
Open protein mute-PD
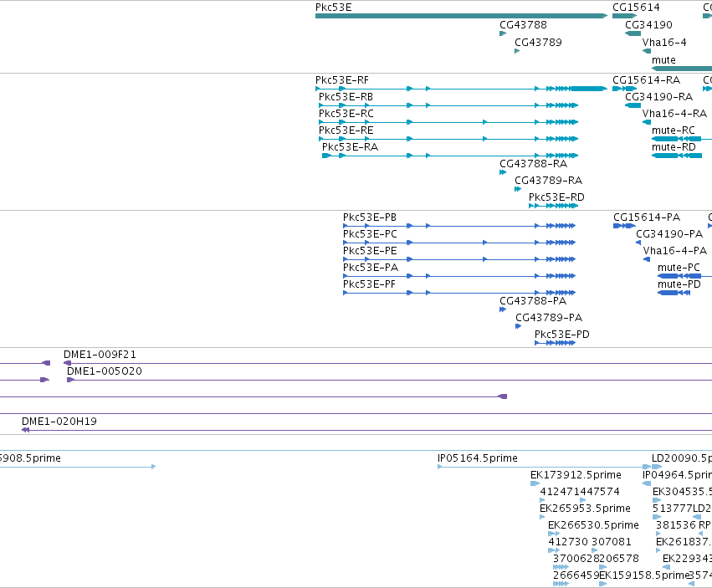679,284
